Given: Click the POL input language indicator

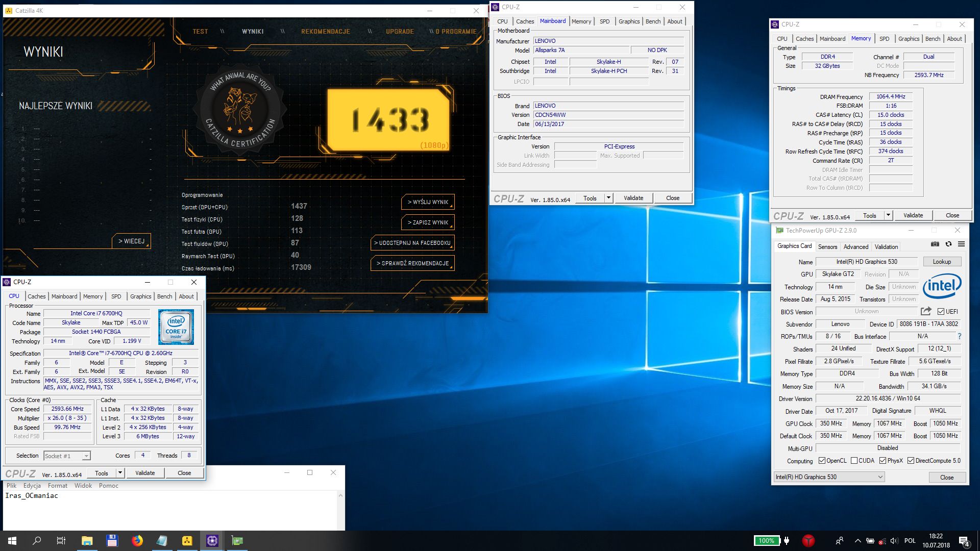Looking at the screenshot, I should (910, 541).
